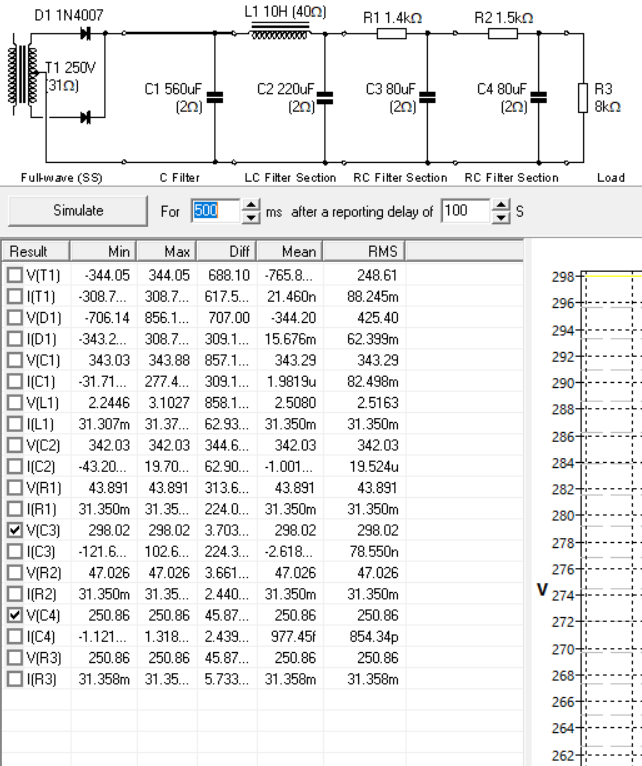Sort by the Result column header
Viewport: 642px width, 766px height.
[x=36, y=251]
